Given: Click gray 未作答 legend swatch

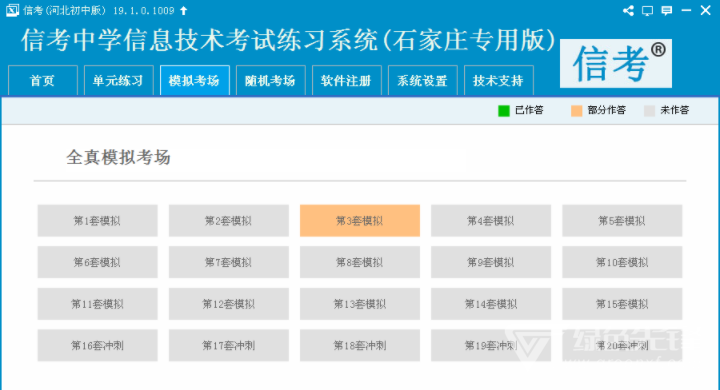Looking at the screenshot, I should pos(649,111).
